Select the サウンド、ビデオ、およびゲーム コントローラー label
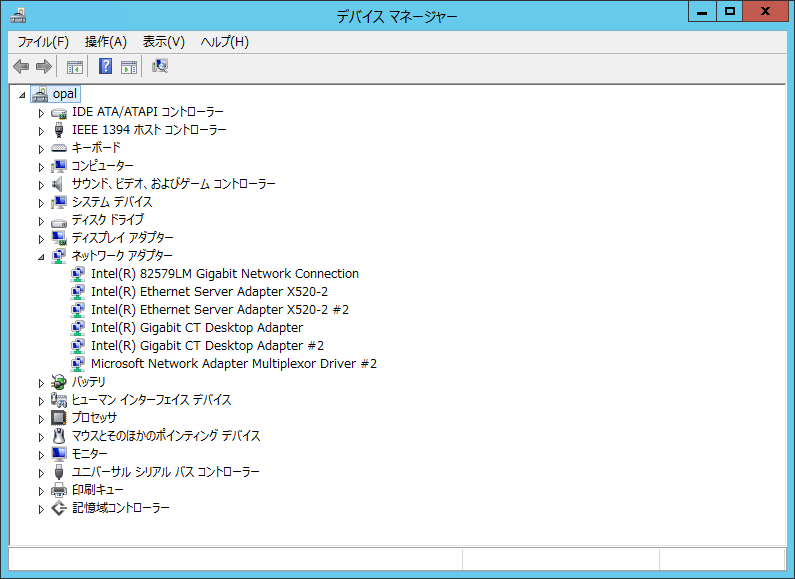The image size is (795, 579). click(173, 184)
